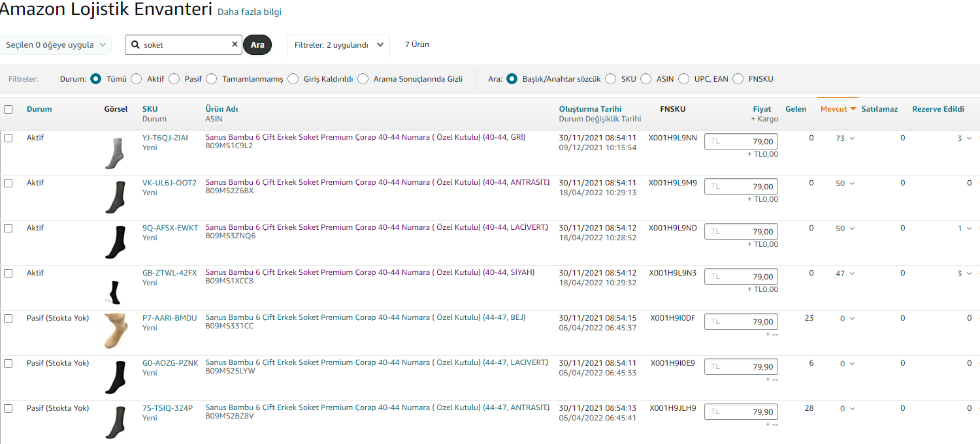
Task: Sort by Ürün Adı column header
Action: point(221,109)
